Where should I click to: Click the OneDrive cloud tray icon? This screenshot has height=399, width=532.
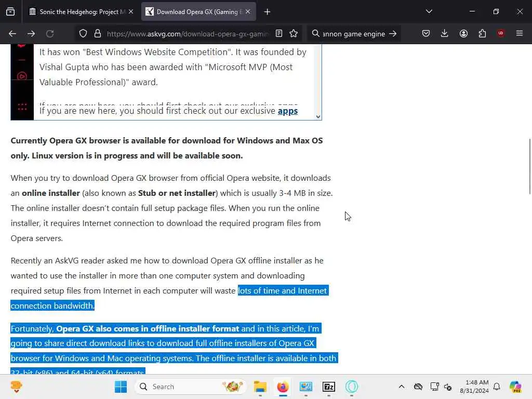pos(418,387)
